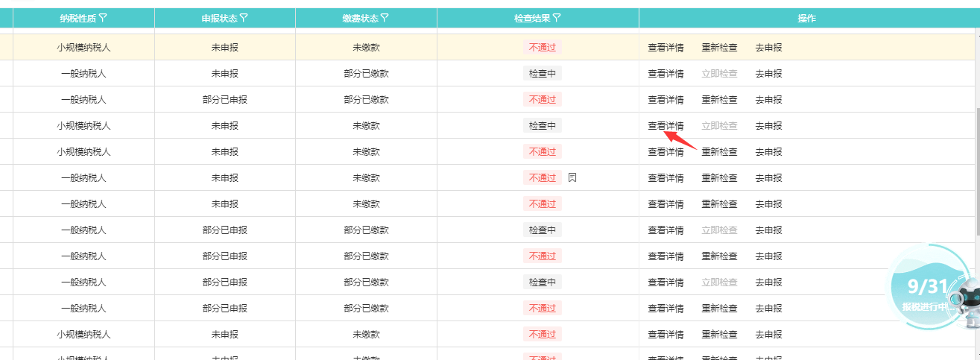Open the 纳税性质 column filter icon
The image size is (980, 360).
(103, 18)
